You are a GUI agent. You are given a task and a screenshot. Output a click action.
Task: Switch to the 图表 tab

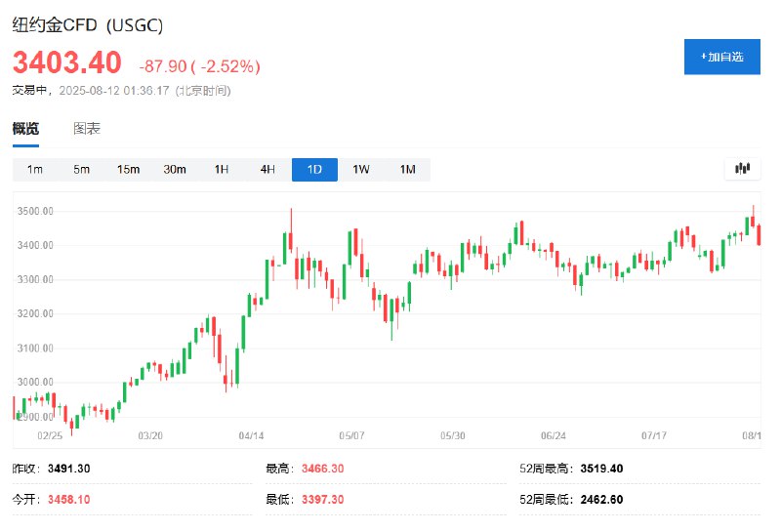(x=87, y=129)
